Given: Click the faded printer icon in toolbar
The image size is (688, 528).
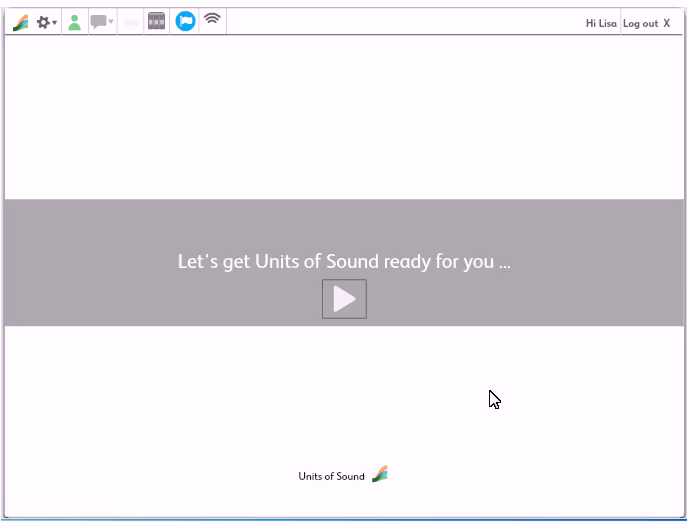Looking at the screenshot, I should pyautogui.click(x=131, y=22).
